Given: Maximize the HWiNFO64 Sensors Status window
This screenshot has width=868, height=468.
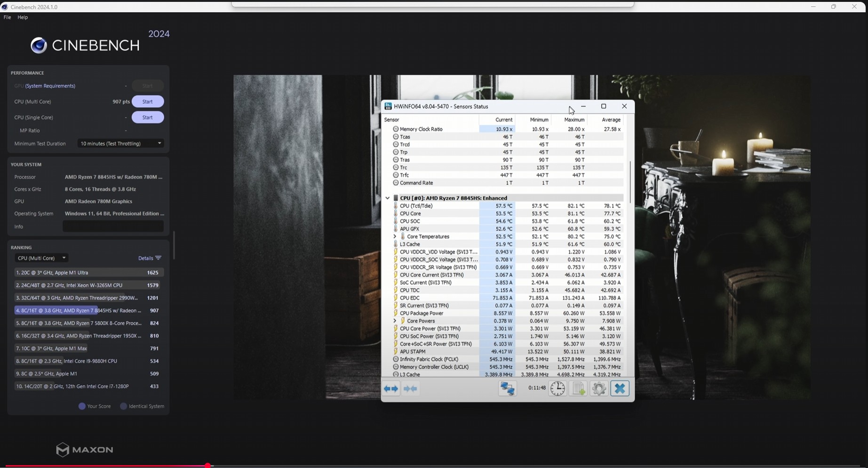Looking at the screenshot, I should [x=604, y=106].
